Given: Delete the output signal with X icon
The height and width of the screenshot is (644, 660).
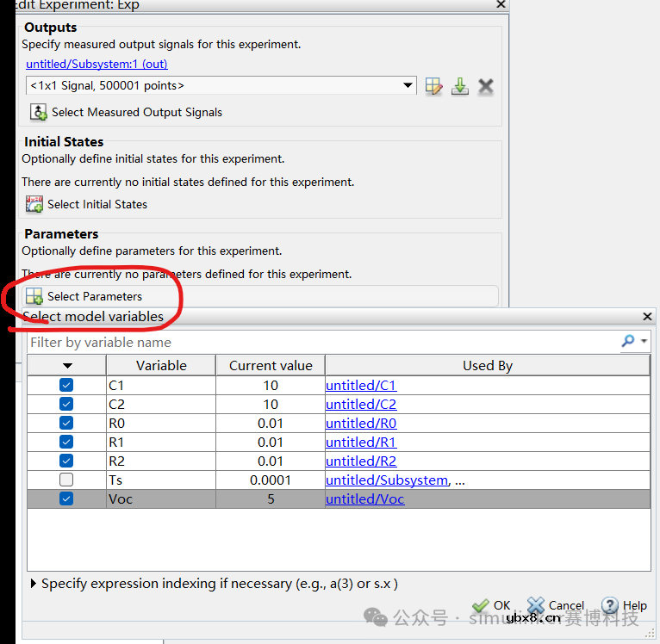Looking at the screenshot, I should (x=485, y=86).
